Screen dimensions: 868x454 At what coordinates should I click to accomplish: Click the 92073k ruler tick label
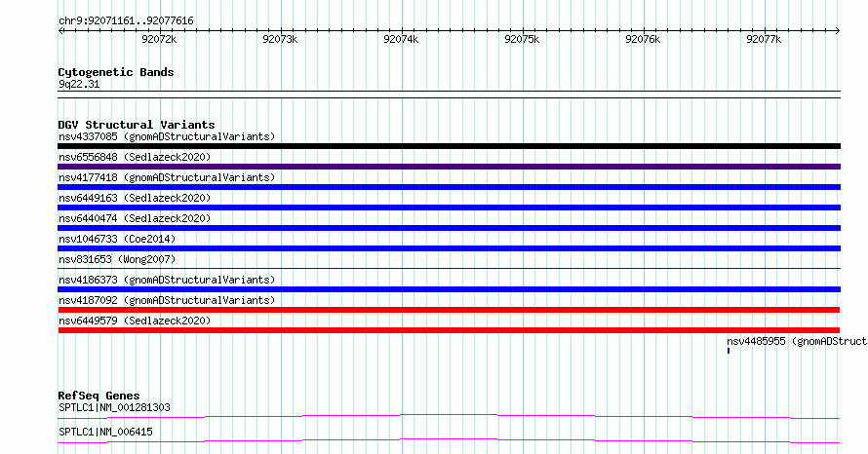tap(280, 39)
